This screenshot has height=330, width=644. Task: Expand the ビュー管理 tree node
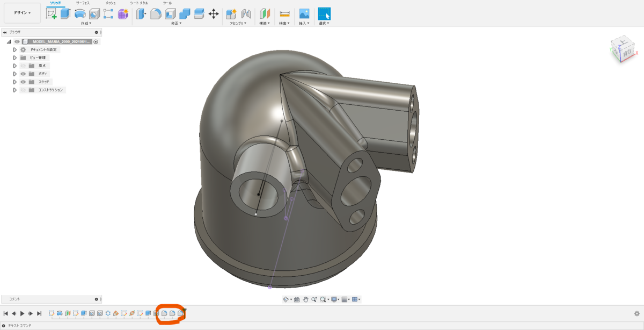point(15,58)
